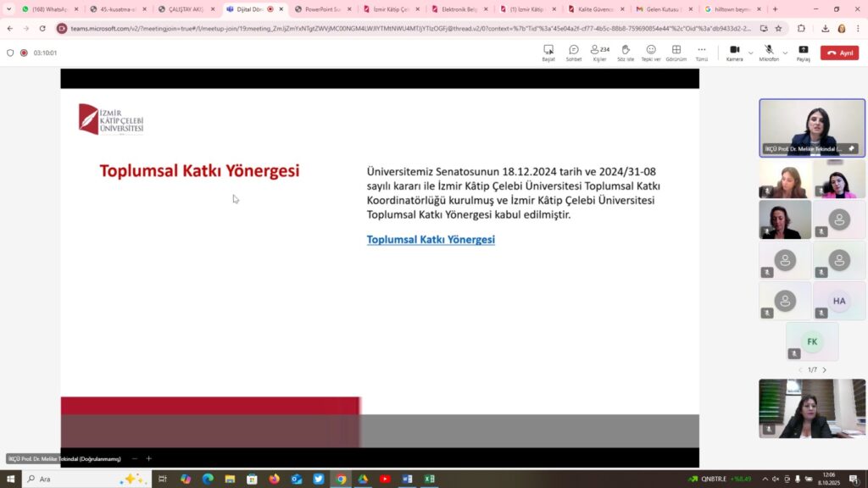Open the Sohbet chat panel
Viewport: 868px width, 488px height.
pyautogui.click(x=574, y=53)
